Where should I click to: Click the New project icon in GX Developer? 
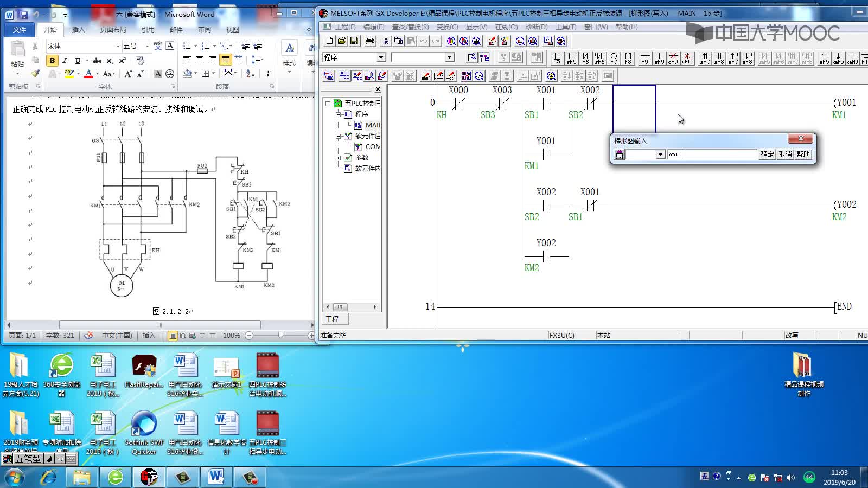329,41
